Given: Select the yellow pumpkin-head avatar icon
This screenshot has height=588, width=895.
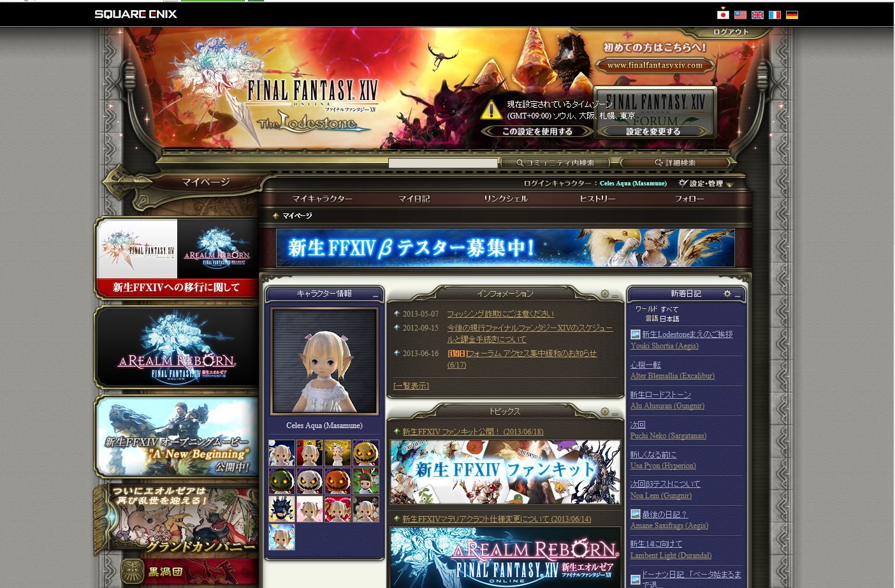Looking at the screenshot, I should (366, 453).
